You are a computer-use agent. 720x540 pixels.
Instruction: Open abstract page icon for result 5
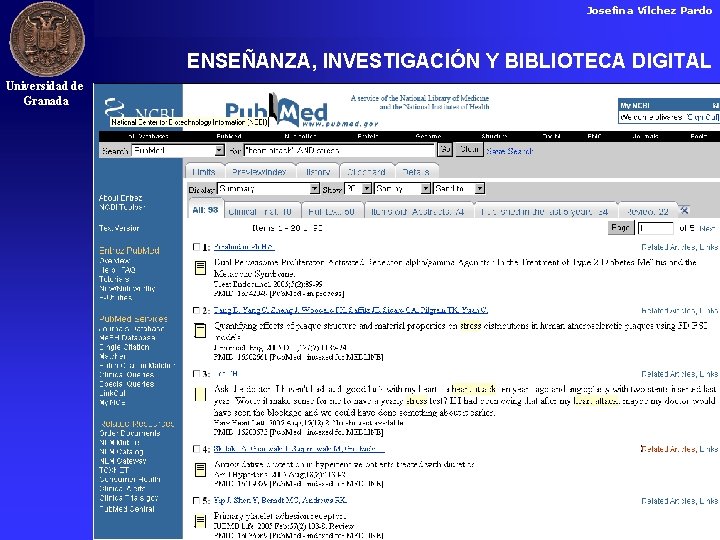click(200, 521)
